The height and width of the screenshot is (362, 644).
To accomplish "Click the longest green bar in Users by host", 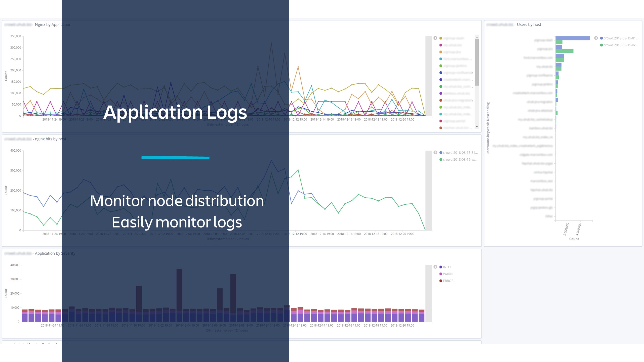I will [x=564, y=51].
